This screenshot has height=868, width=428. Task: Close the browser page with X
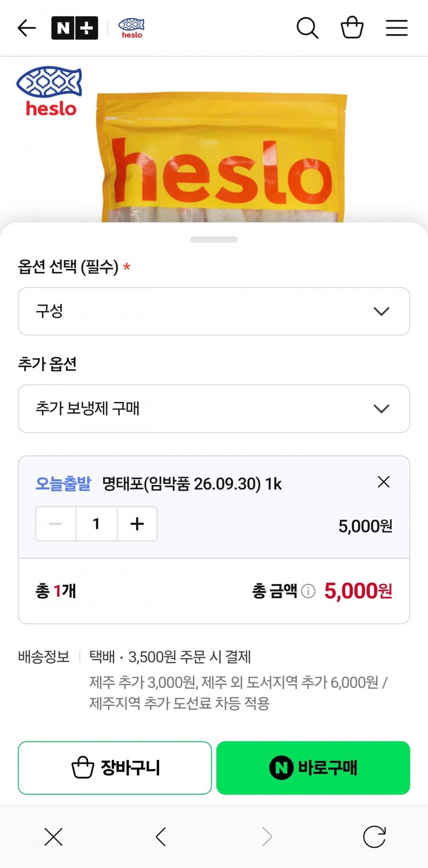tap(53, 837)
